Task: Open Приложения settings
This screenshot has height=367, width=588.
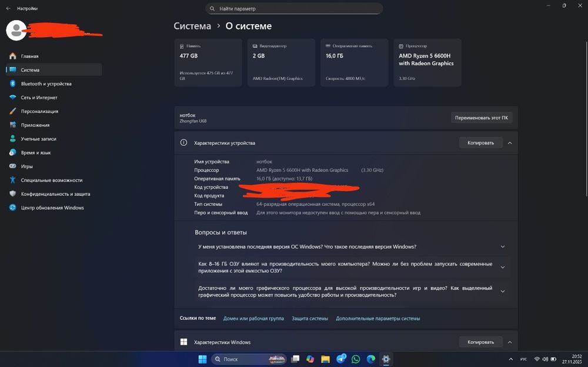Action: (x=54, y=125)
